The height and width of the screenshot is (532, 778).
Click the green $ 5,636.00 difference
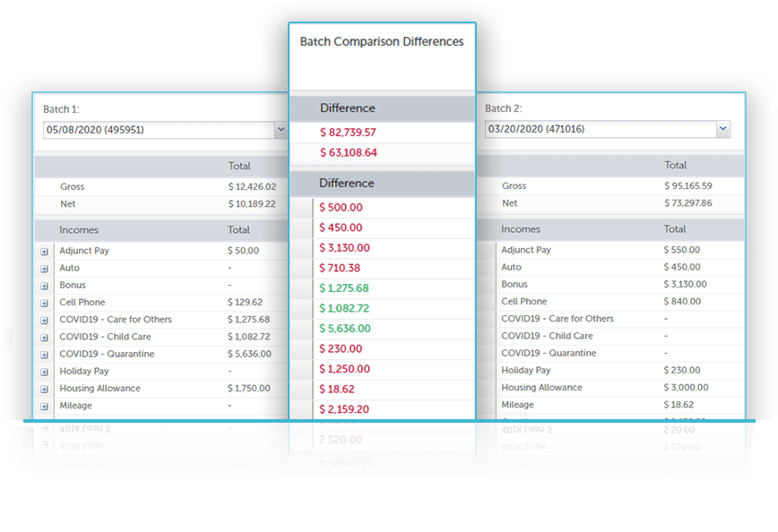[x=345, y=329]
